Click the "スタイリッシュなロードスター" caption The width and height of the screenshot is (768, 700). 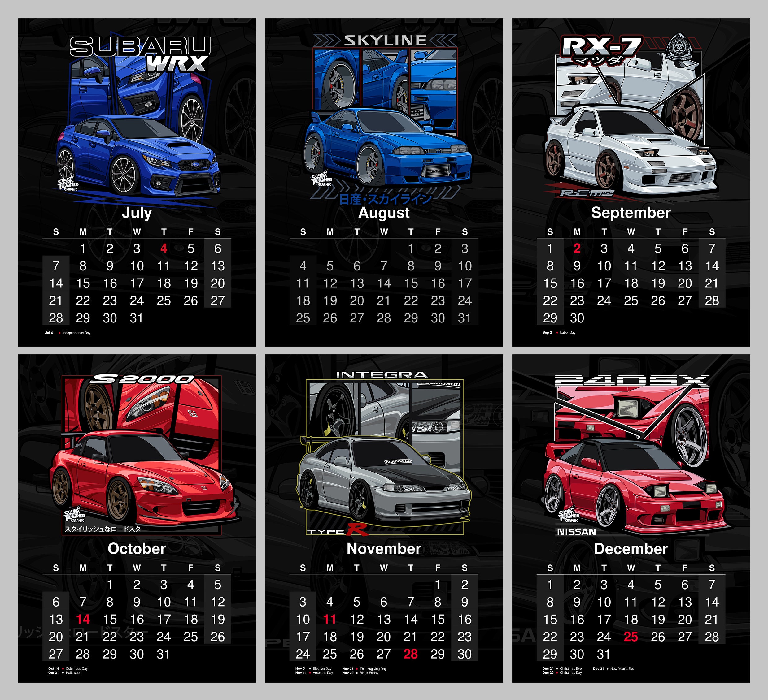(106, 529)
